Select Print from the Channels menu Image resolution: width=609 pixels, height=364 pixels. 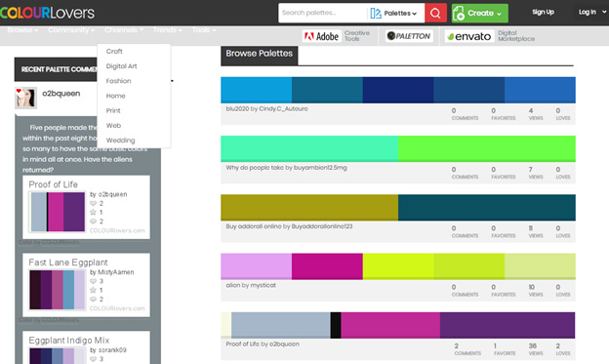[113, 110]
